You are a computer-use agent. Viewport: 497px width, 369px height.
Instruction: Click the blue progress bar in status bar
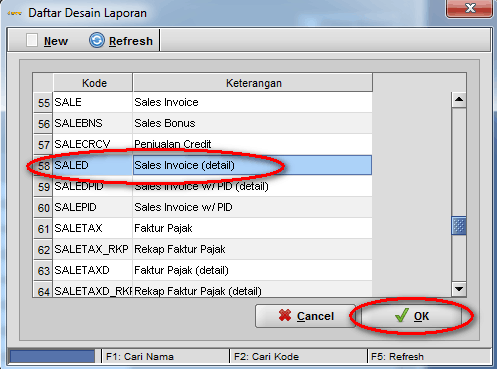(x=52, y=357)
